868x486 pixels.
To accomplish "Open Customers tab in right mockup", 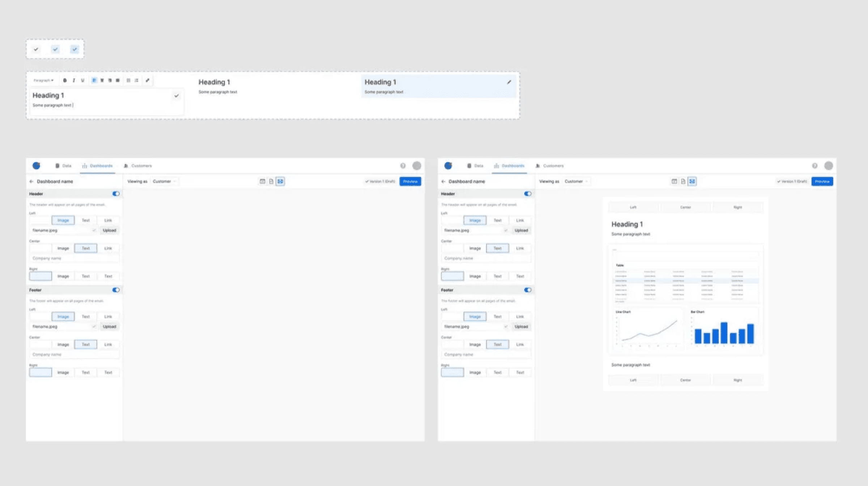I will [x=550, y=166].
